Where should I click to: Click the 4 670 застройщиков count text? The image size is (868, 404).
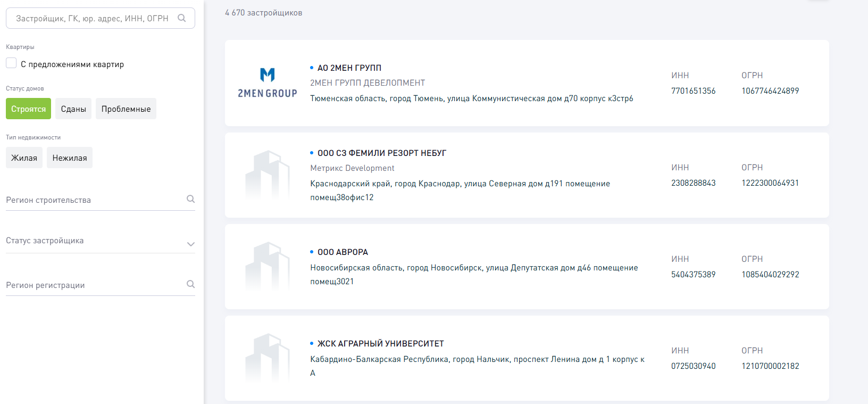click(263, 13)
